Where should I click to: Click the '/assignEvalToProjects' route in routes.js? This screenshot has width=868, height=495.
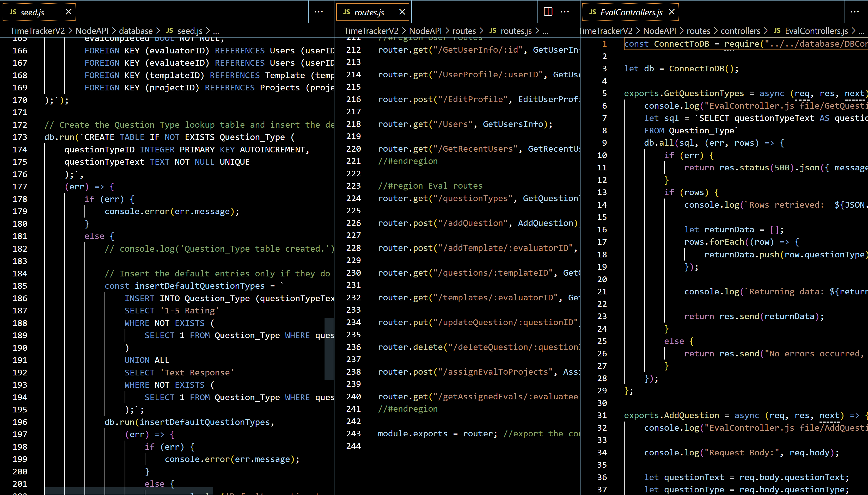click(479, 372)
